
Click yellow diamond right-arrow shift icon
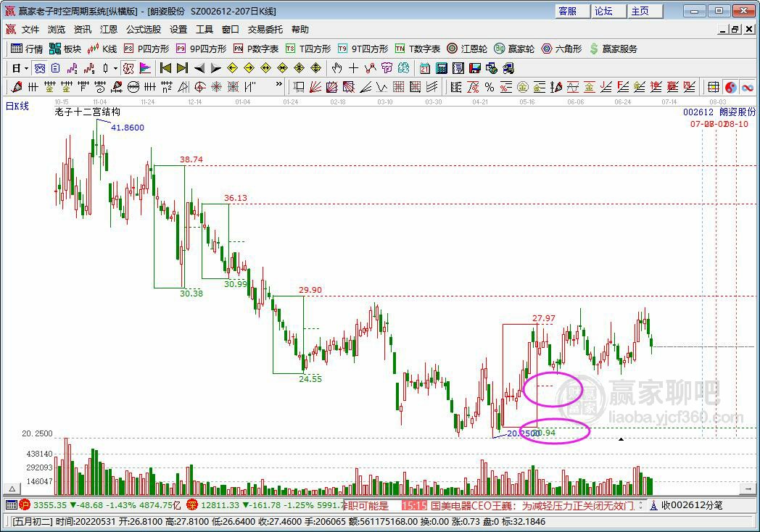point(249,68)
